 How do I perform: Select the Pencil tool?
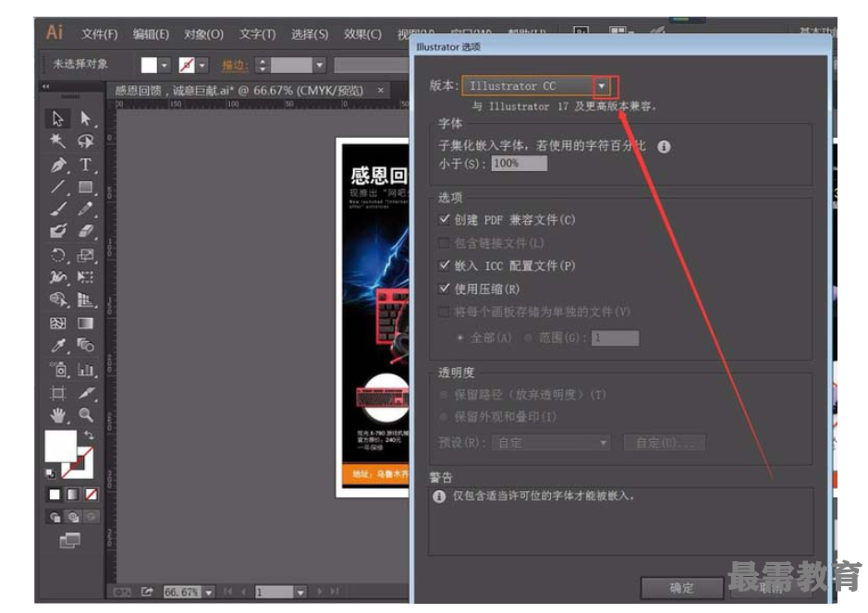pos(85,209)
